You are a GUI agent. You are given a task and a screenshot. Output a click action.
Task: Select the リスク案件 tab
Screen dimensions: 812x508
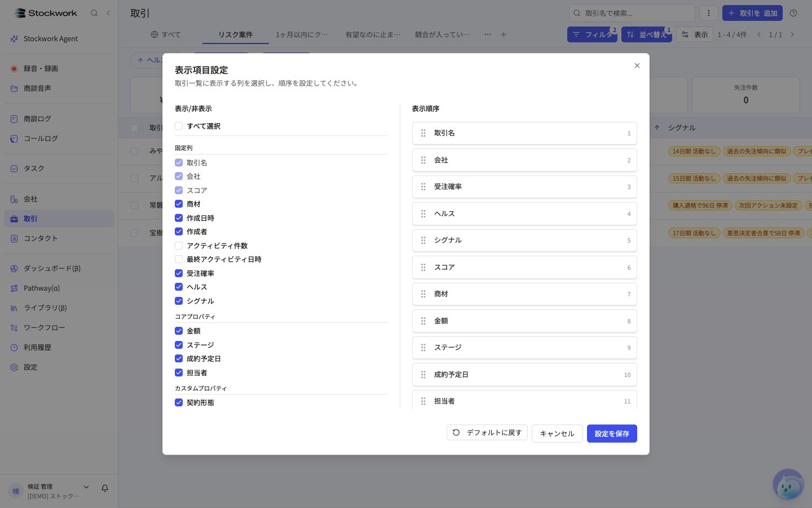(x=236, y=34)
